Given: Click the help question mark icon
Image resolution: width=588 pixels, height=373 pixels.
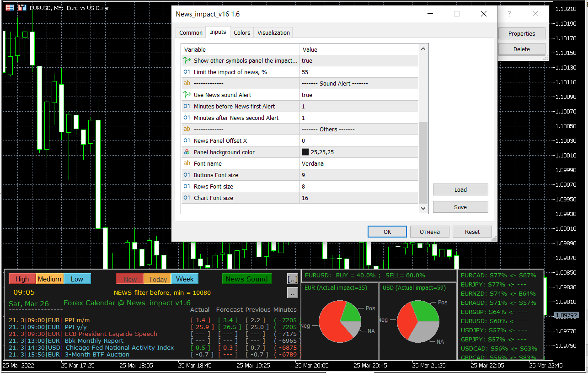Looking at the screenshot, I should pos(509,14).
